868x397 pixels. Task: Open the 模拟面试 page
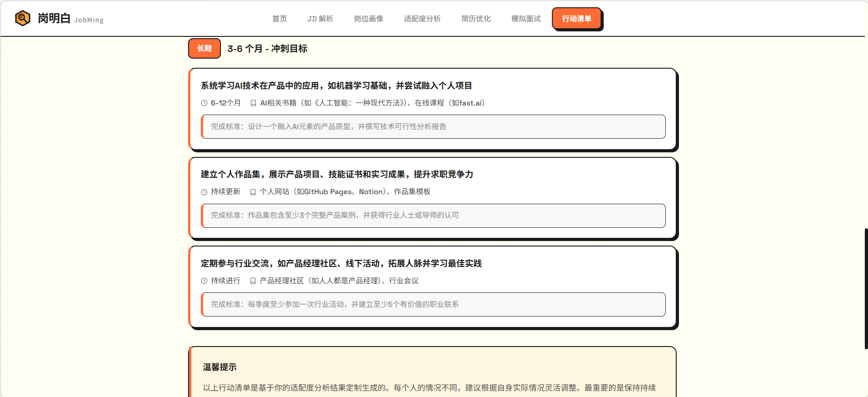tap(526, 19)
